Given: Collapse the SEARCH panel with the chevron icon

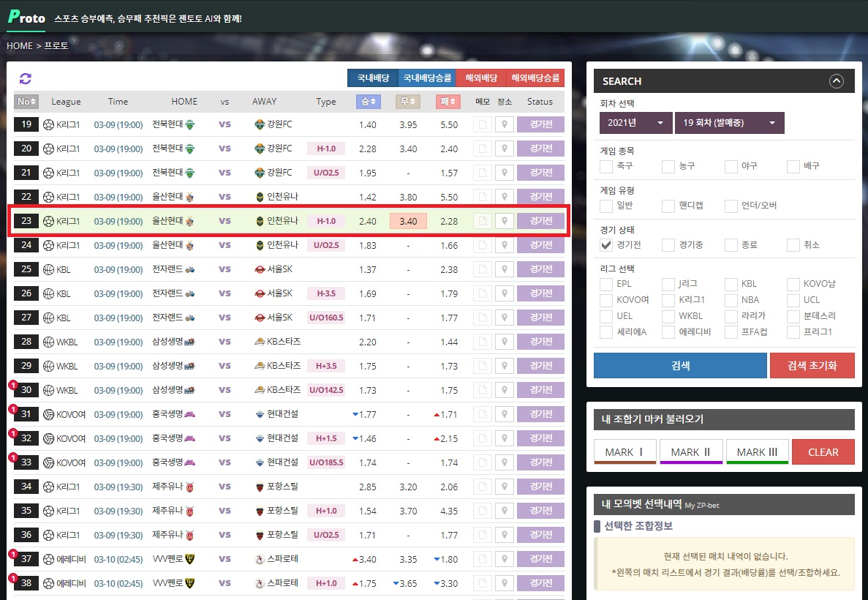Looking at the screenshot, I should 837,81.
